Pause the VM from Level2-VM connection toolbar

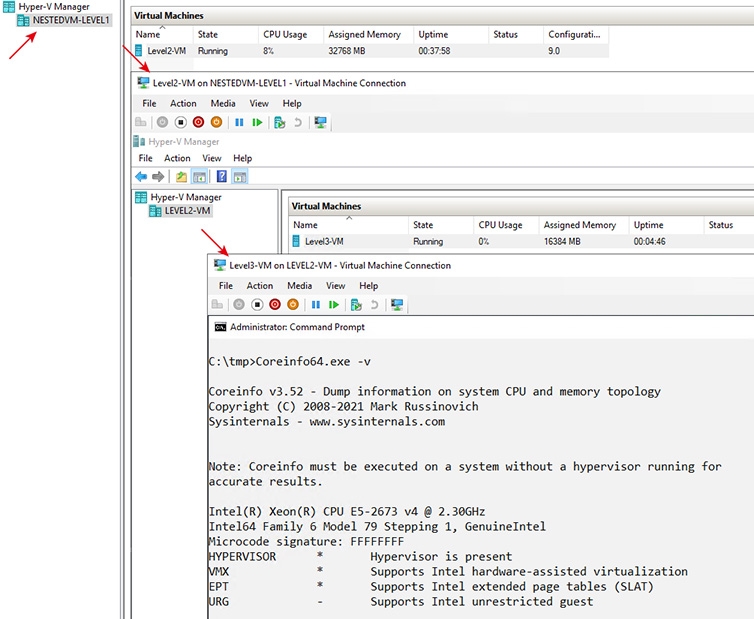coord(239,122)
